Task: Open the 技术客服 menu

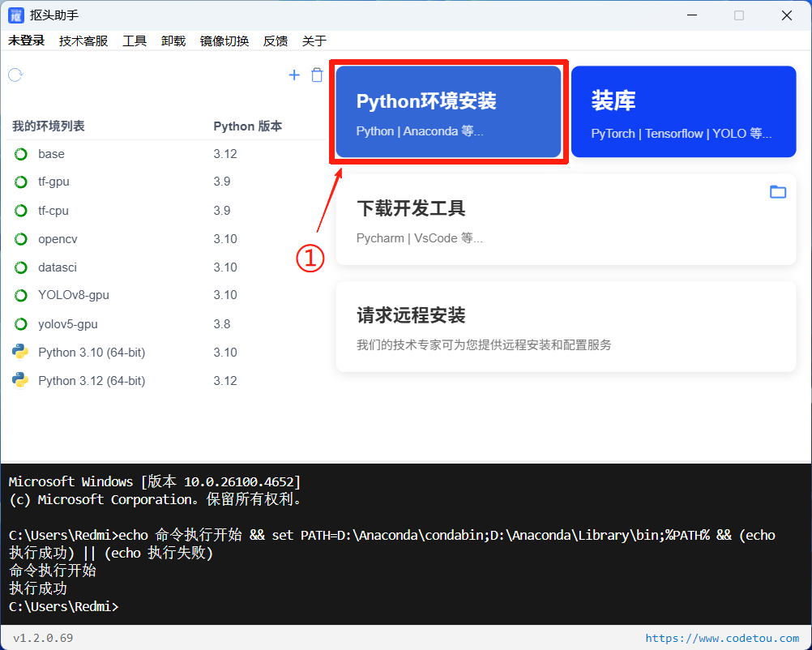Action: tap(83, 41)
